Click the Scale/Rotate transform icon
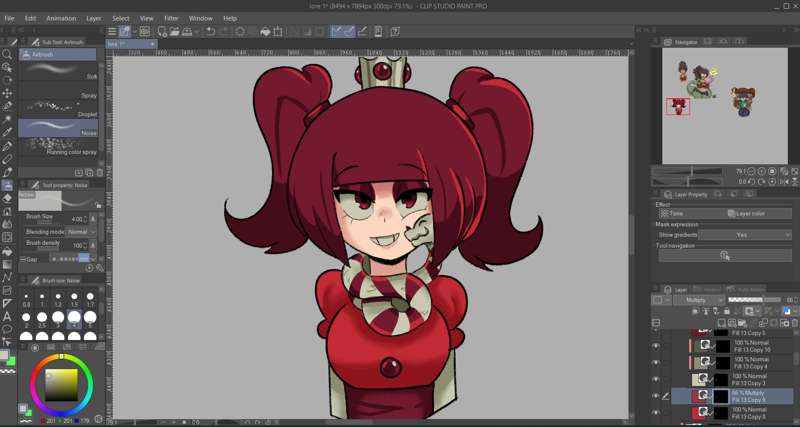800x427 pixels. [x=278, y=32]
